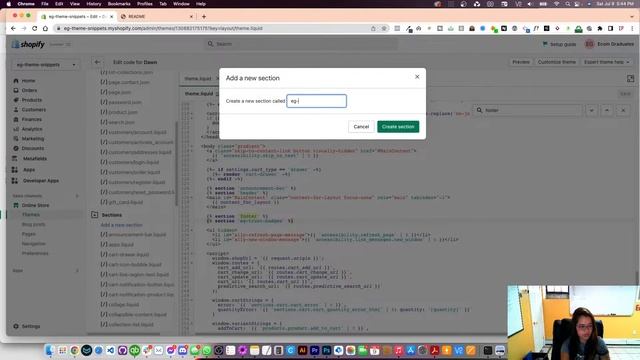Toggle fullscreen code editor icon
This screenshot has height=360, width=640.
(630, 78)
